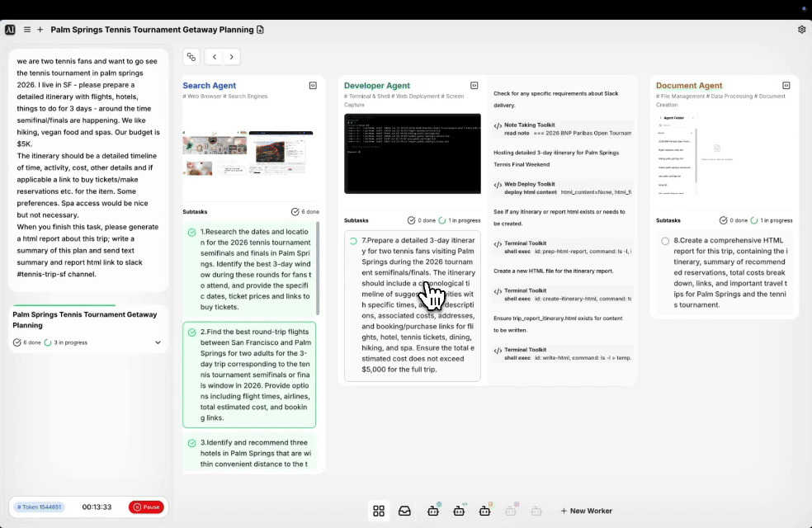Image resolution: width=812 pixels, height=528 pixels.
Task: Click code icon beside Note Taking Toolkit
Action: click(498, 125)
